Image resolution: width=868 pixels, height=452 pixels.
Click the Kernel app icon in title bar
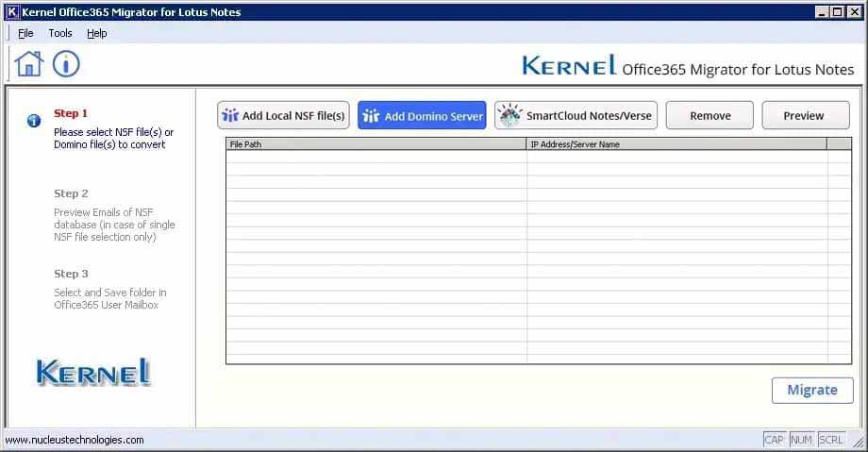pos(11,11)
